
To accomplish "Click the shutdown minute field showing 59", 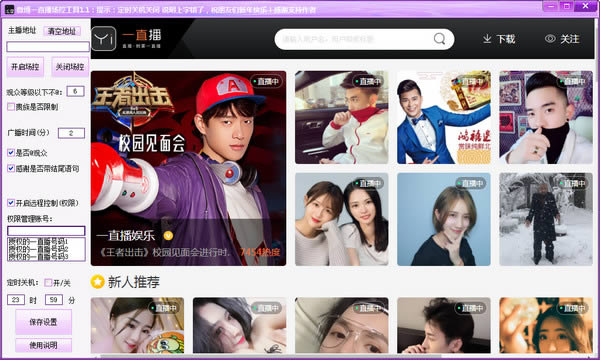I will [54, 300].
